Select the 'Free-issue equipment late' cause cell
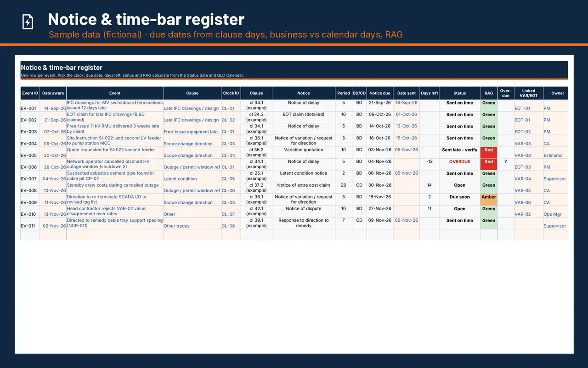The width and height of the screenshot is (588, 368). [x=192, y=129]
